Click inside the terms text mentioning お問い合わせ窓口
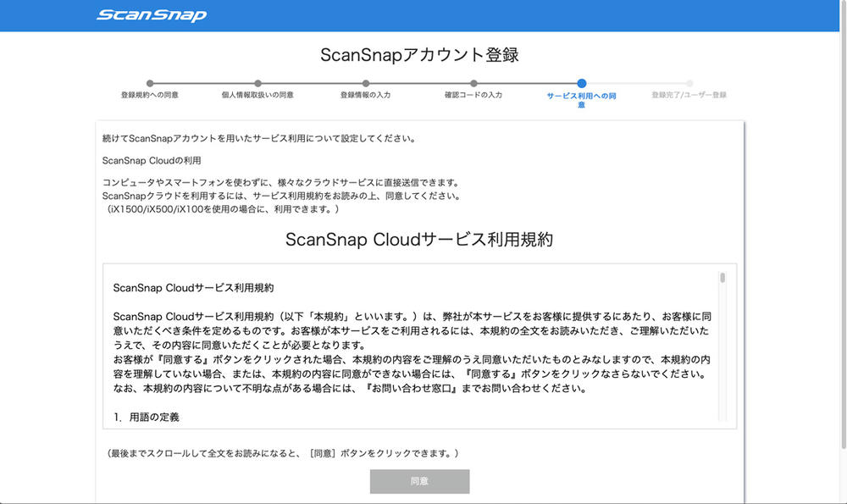The width and height of the screenshot is (847, 504). tap(350, 389)
